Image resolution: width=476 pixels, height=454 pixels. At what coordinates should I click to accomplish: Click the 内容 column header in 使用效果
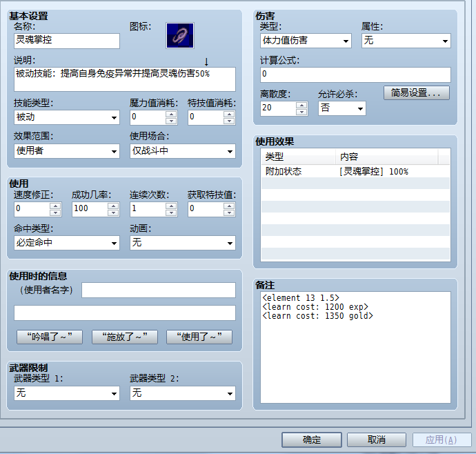[x=387, y=157]
